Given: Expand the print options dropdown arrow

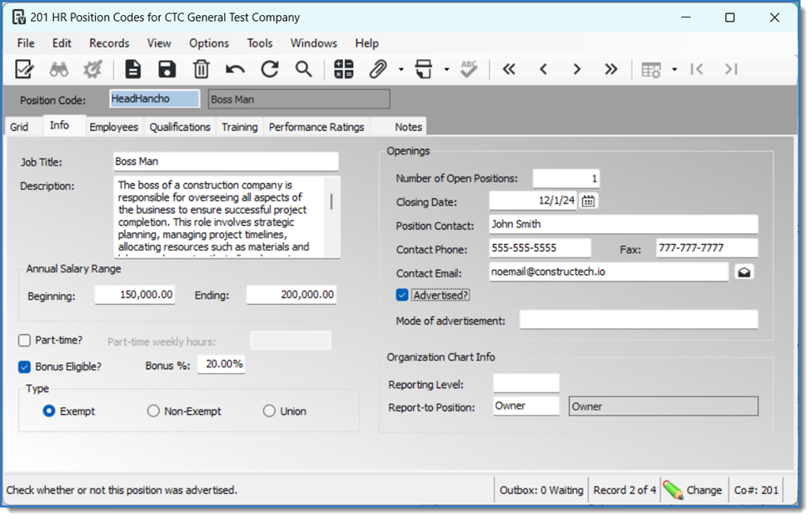Looking at the screenshot, I should (x=446, y=70).
